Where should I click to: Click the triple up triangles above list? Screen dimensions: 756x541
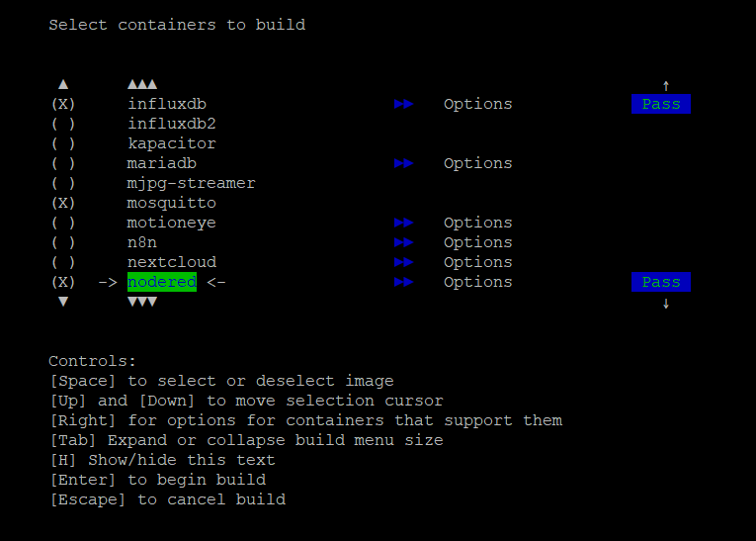(142, 84)
